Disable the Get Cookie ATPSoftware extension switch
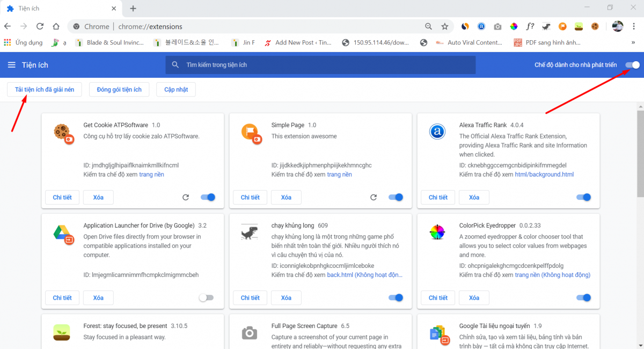The image size is (644, 349). click(208, 198)
